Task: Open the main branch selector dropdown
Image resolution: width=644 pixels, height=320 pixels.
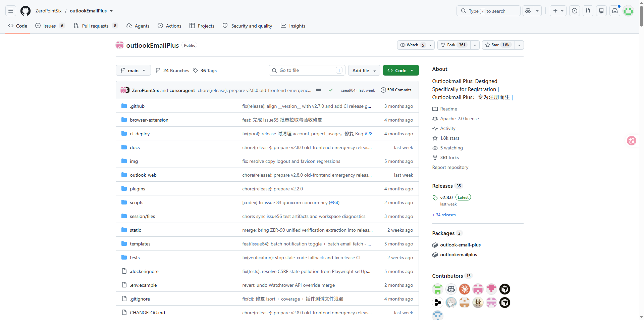Action: tap(133, 71)
